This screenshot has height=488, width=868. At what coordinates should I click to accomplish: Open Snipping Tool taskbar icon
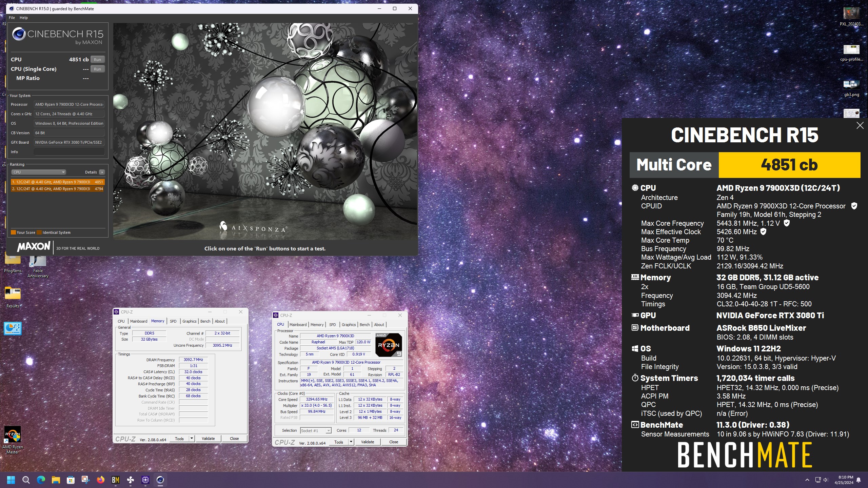[85, 480]
